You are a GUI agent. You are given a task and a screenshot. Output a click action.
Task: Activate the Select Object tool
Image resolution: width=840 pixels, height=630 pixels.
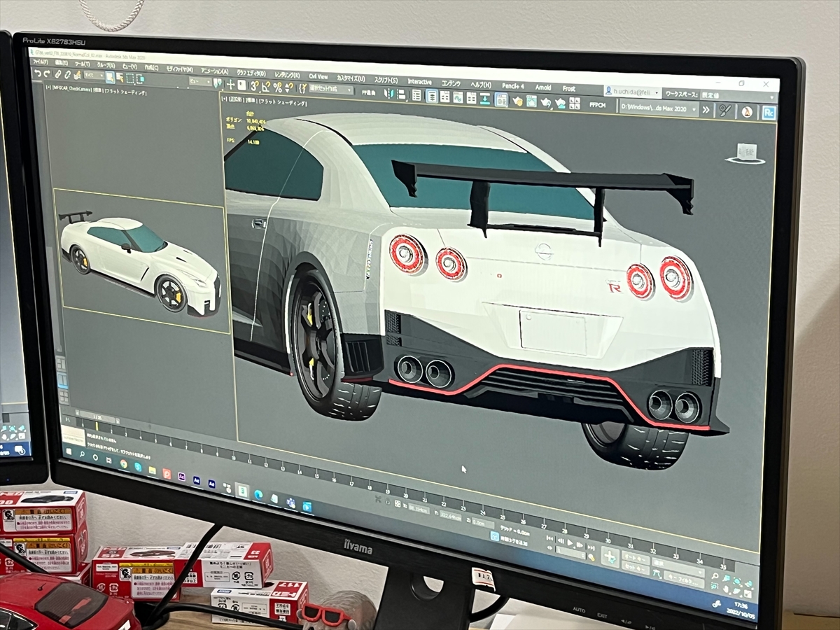pyautogui.click(x=110, y=76)
